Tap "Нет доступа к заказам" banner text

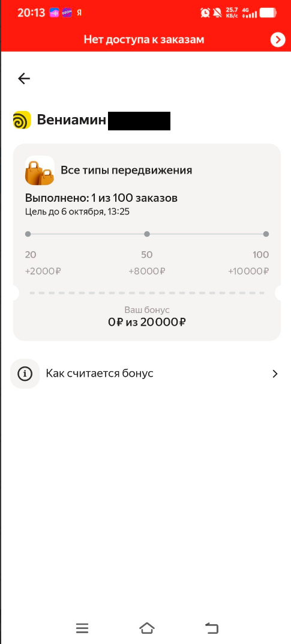[144, 40]
